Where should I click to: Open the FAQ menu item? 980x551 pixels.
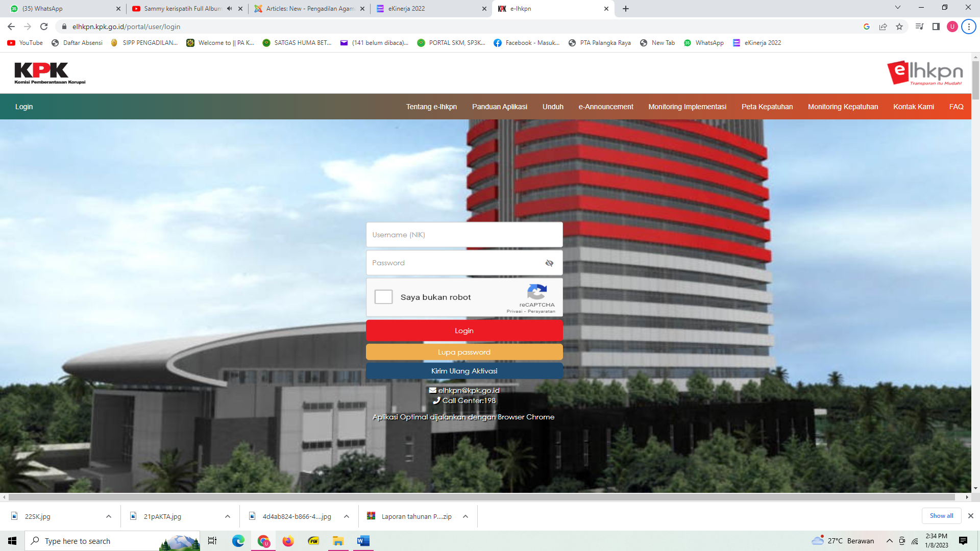[956, 107]
